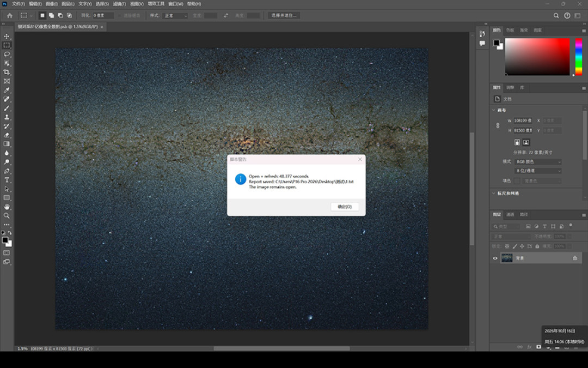Select the Move tool
This screenshot has width=588, height=368.
(7, 37)
